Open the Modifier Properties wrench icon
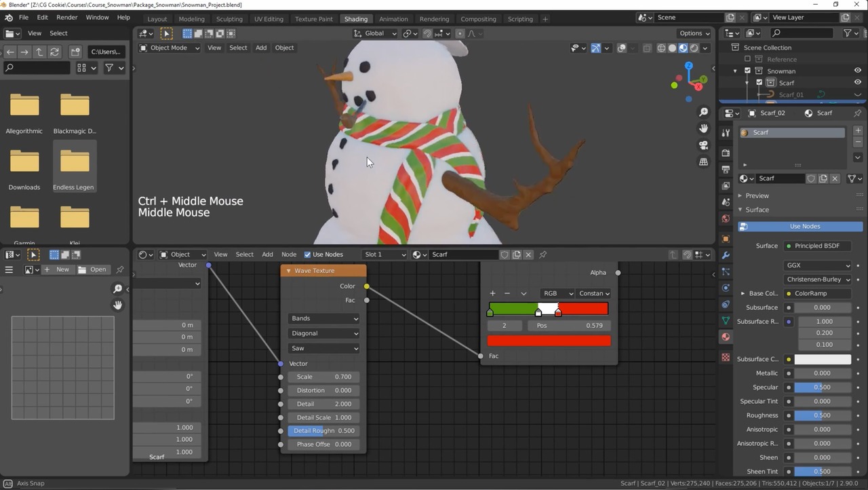 [726, 255]
